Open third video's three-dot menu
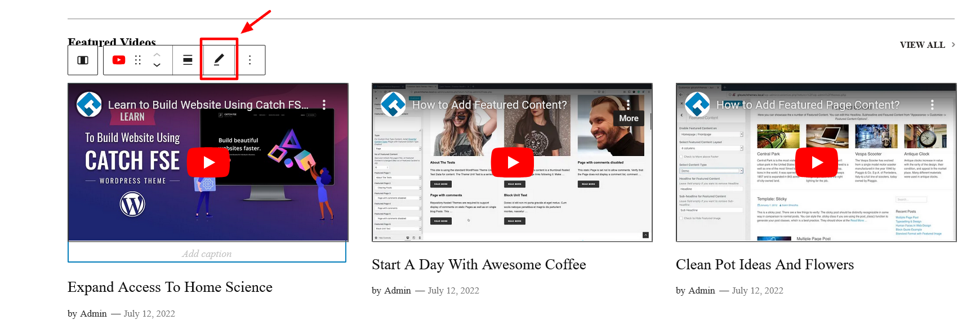The image size is (980, 333). point(932,105)
